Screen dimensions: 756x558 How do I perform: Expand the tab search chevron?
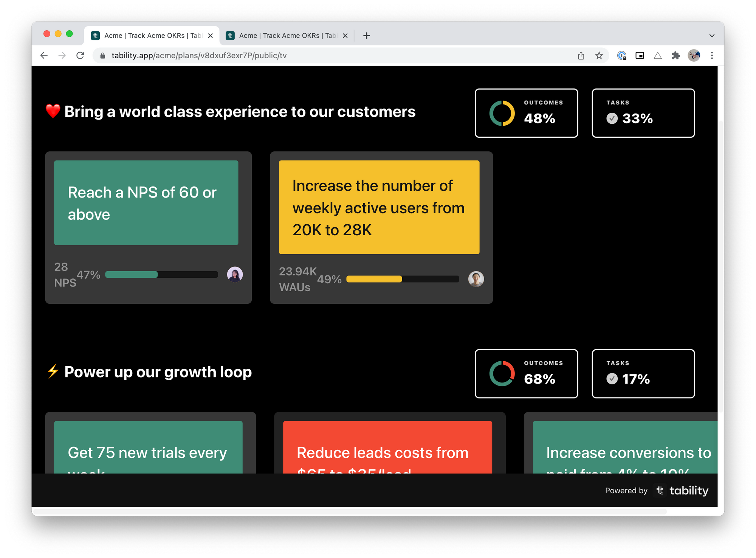coord(712,36)
